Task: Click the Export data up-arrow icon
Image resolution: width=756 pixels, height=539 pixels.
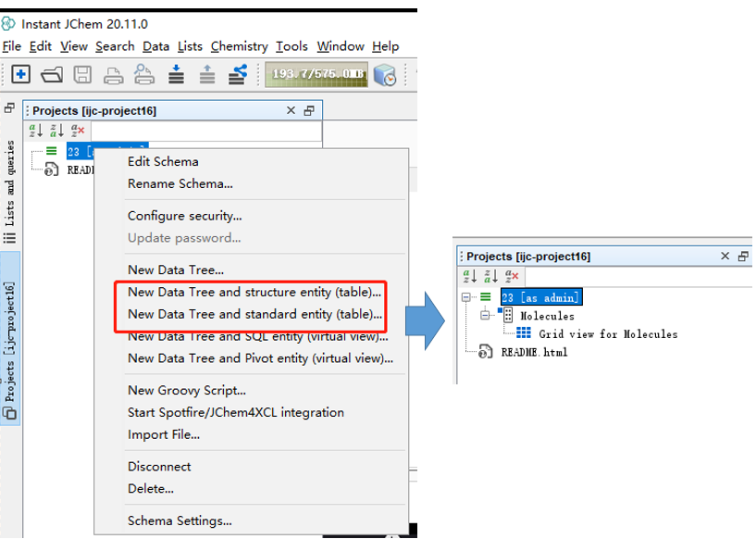Action: pos(207,74)
